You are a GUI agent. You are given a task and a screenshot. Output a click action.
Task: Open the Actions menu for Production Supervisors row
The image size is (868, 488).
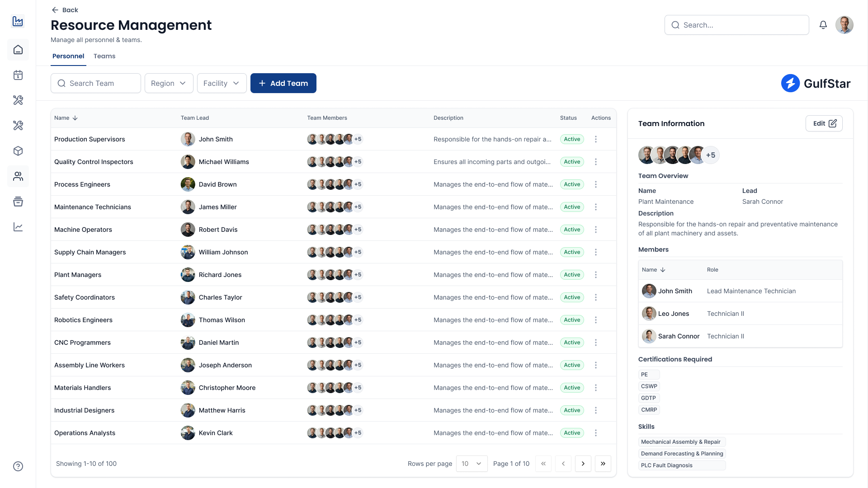(x=596, y=139)
